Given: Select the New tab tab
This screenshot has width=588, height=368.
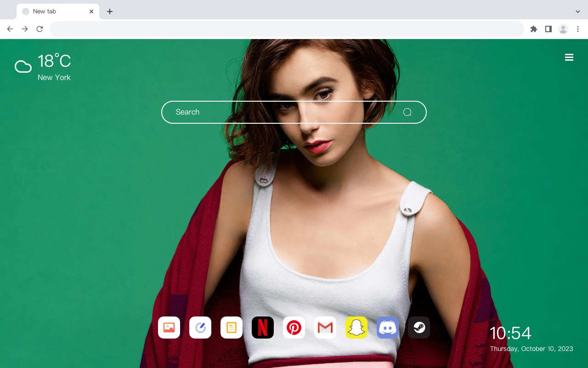Looking at the screenshot, I should 58,11.
